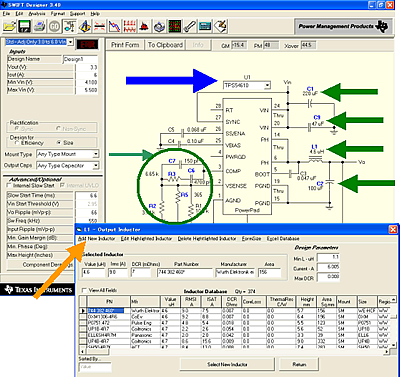Click the Print Form button

[x=125, y=45]
